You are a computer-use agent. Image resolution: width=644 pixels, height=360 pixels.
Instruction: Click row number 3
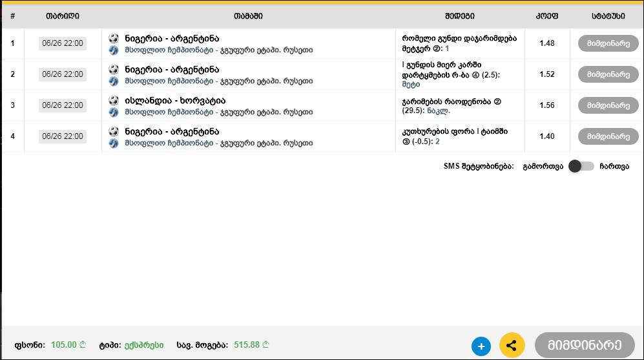[13, 105]
